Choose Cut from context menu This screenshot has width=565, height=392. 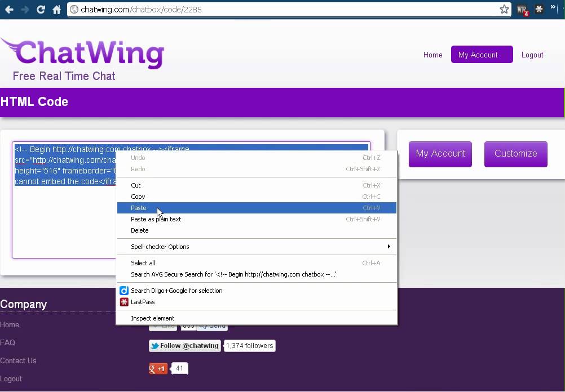[257, 185]
